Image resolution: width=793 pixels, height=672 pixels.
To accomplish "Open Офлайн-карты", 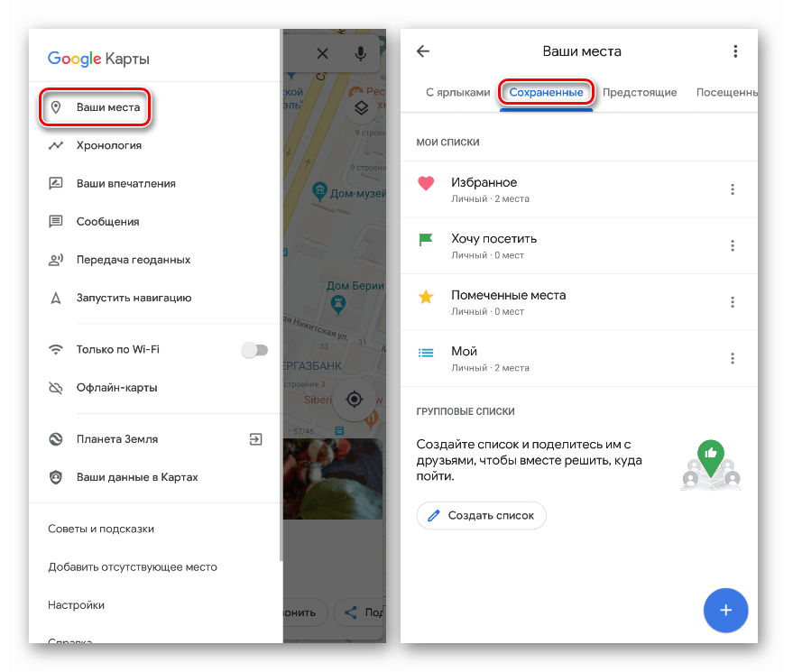I will [x=154, y=388].
